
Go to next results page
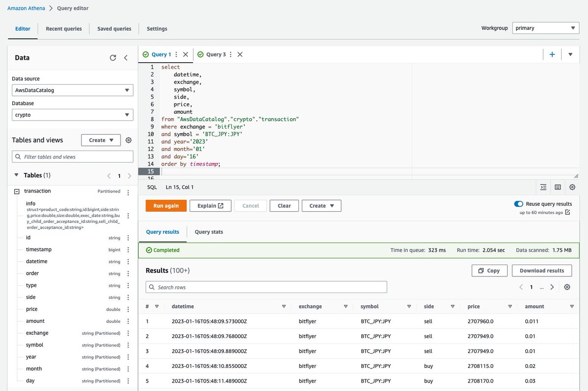(552, 287)
